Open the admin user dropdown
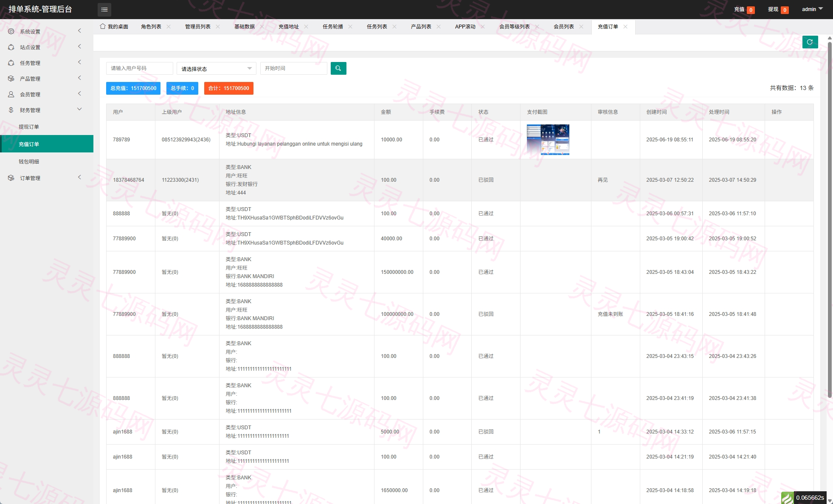Image resolution: width=833 pixels, height=504 pixels. point(812,9)
